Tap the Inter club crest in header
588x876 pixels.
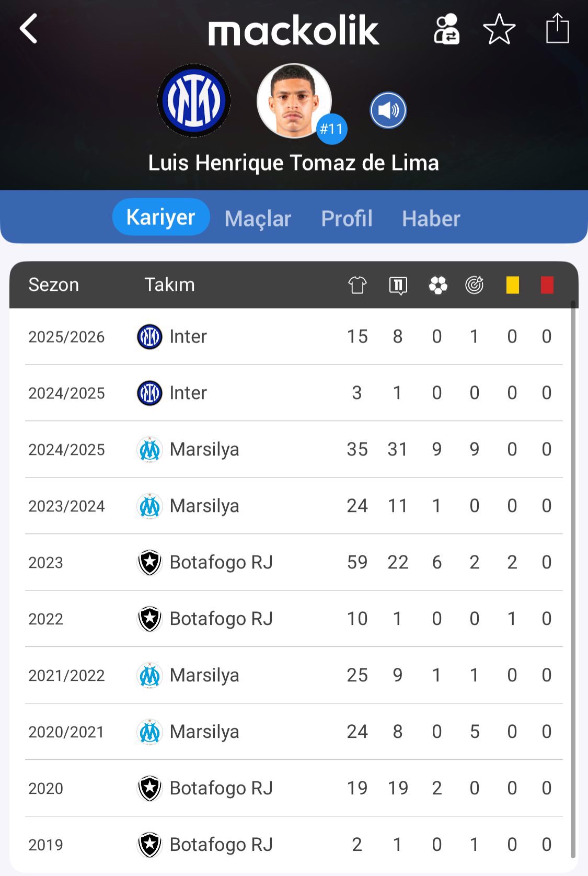pyautogui.click(x=194, y=101)
